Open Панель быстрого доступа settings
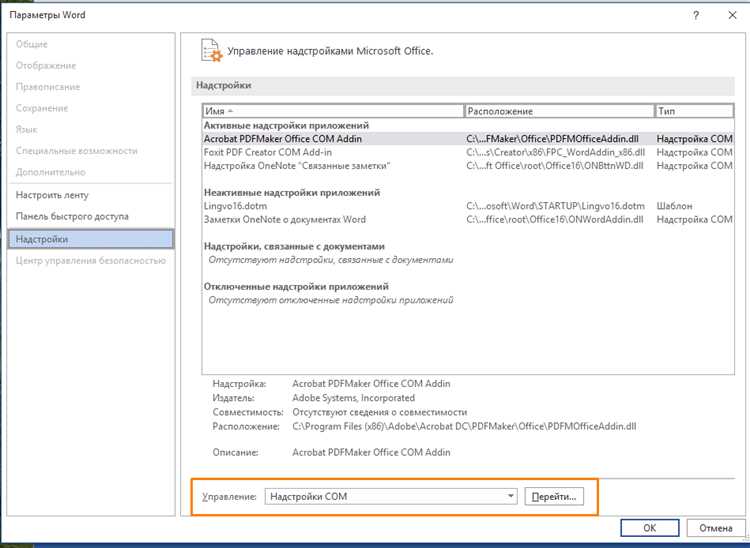The image size is (750, 548). pyautogui.click(x=72, y=216)
